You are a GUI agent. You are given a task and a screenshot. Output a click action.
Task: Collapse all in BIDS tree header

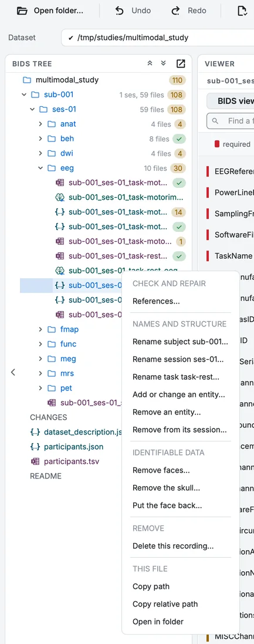[150, 63]
